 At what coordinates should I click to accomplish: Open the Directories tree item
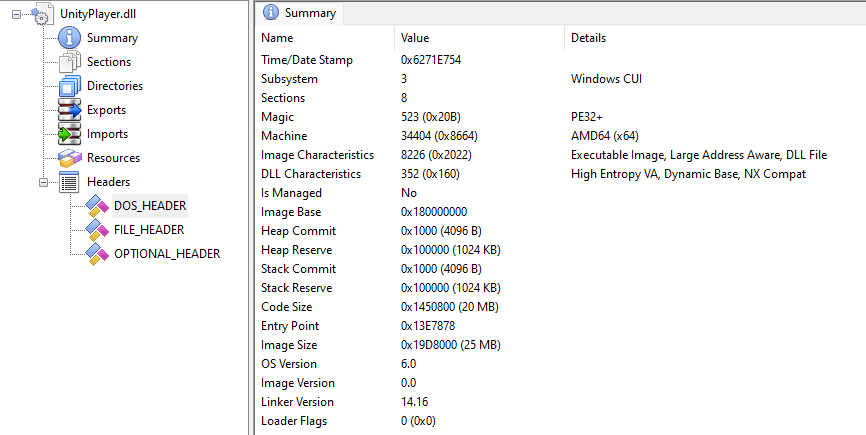coord(115,86)
